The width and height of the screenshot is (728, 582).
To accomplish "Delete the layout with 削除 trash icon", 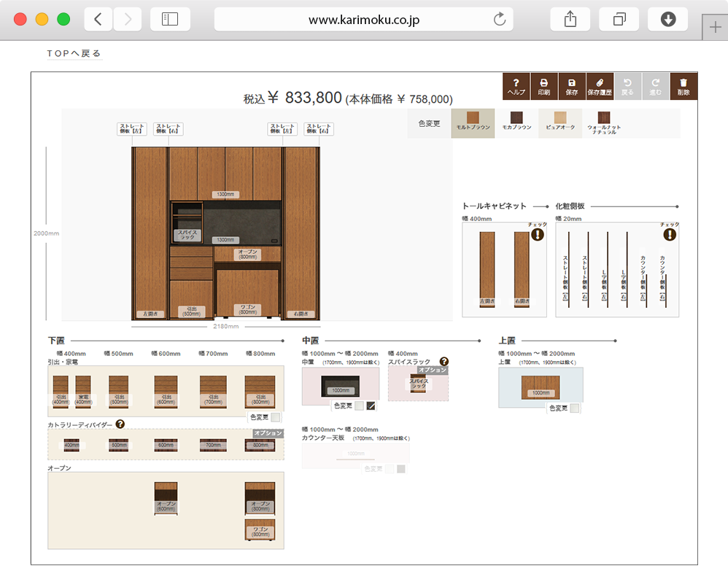I will point(684,86).
